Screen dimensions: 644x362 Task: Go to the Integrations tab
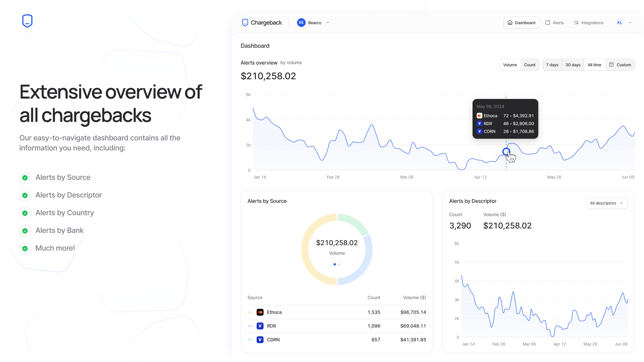pyautogui.click(x=588, y=23)
